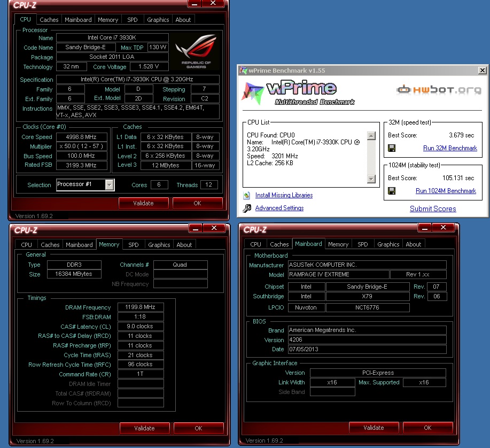Close the CPU-Z Memory window

coord(214,228)
